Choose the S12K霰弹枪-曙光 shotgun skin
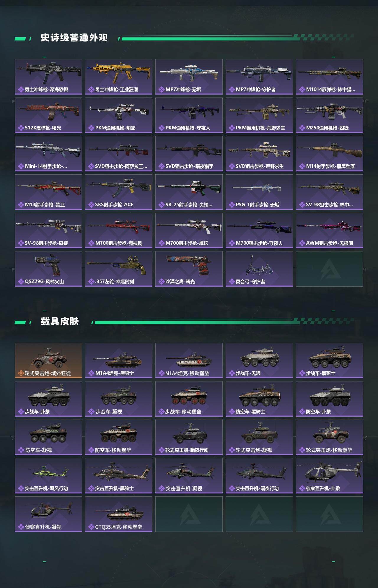 click(48, 115)
